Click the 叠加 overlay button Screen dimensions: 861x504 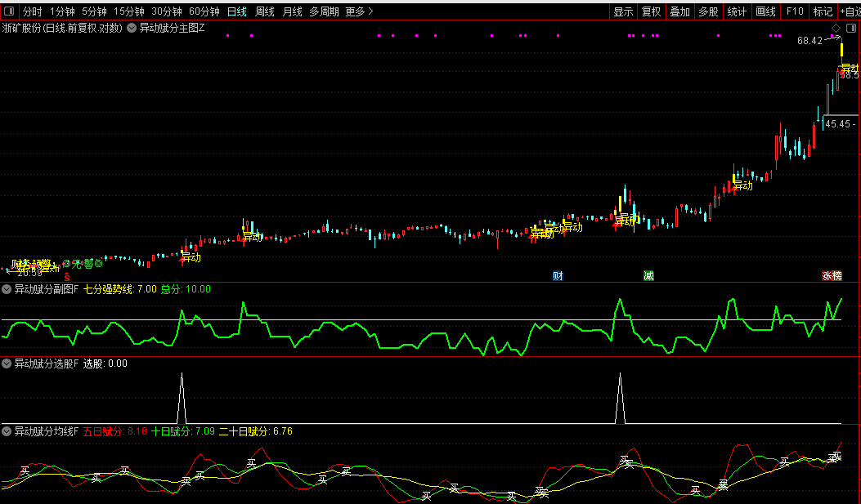pyautogui.click(x=679, y=11)
